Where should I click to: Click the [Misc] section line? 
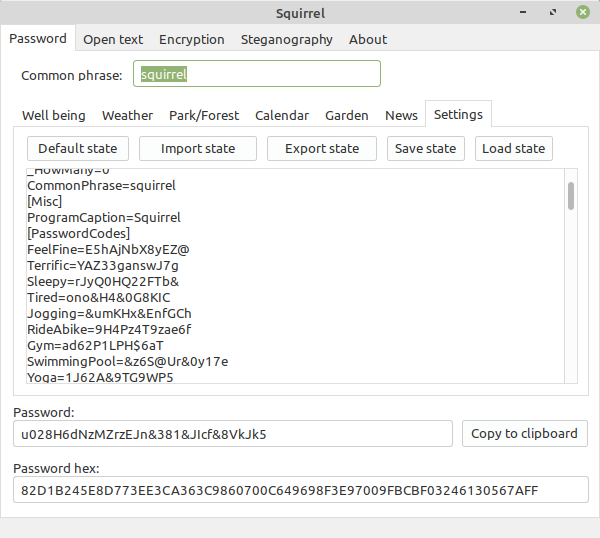(44, 202)
